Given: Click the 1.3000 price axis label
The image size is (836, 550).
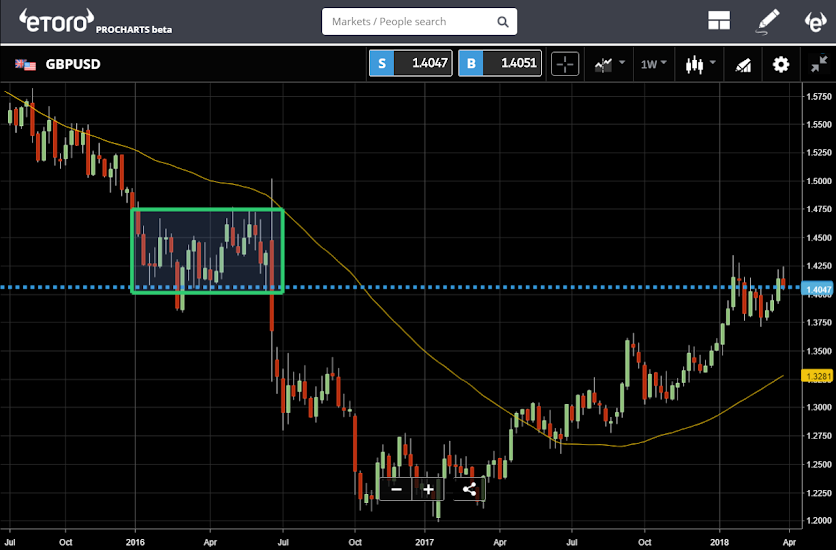Looking at the screenshot, I should pos(819,407).
